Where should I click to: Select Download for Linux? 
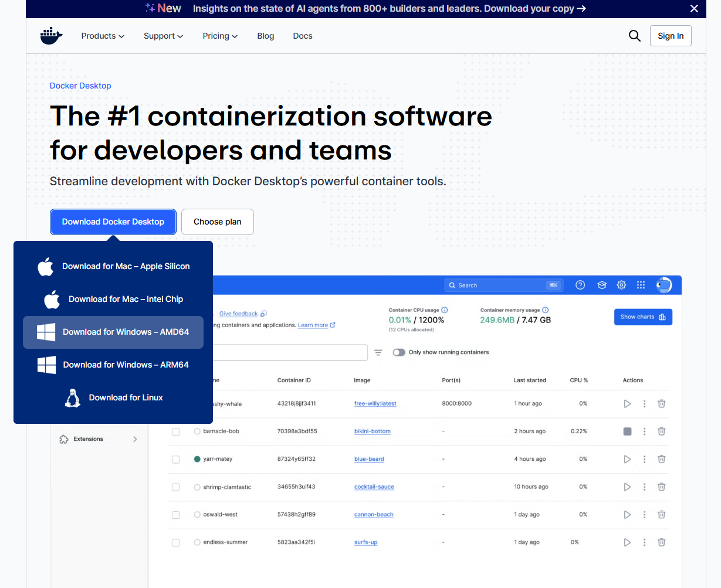pos(113,397)
